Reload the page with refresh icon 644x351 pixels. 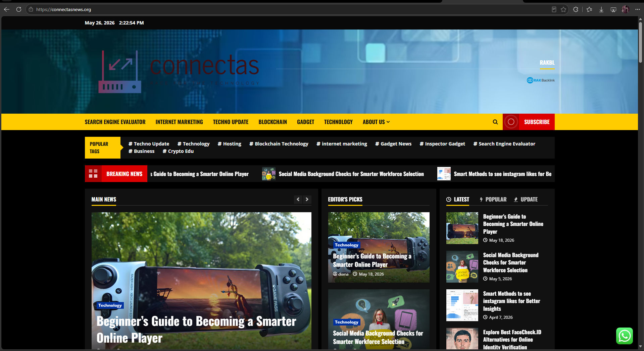(x=19, y=9)
